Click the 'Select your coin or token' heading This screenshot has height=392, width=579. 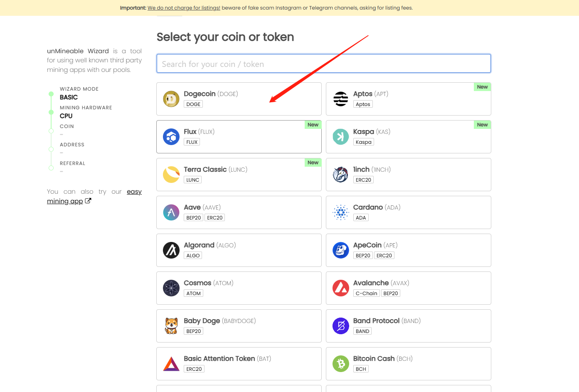click(x=225, y=37)
